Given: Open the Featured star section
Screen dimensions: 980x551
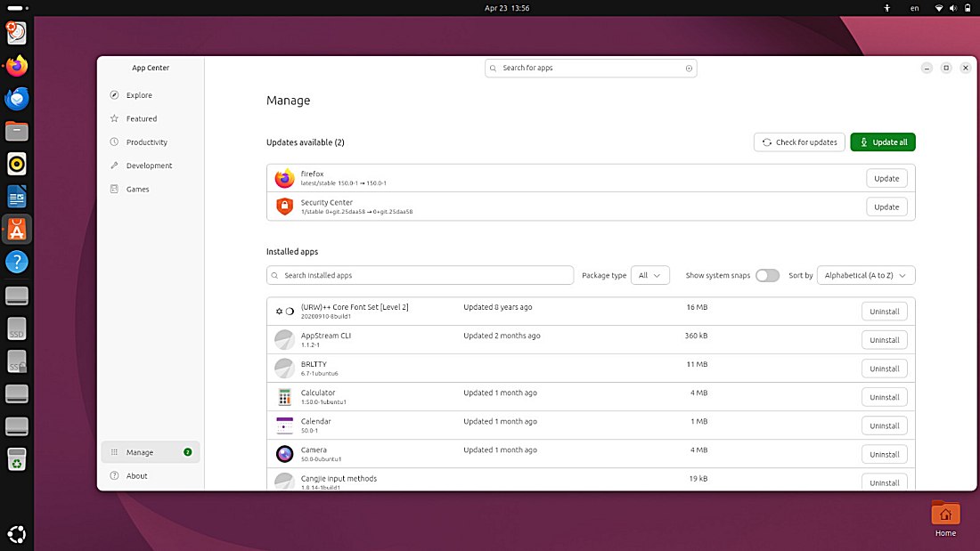Looking at the screenshot, I should (x=114, y=118).
